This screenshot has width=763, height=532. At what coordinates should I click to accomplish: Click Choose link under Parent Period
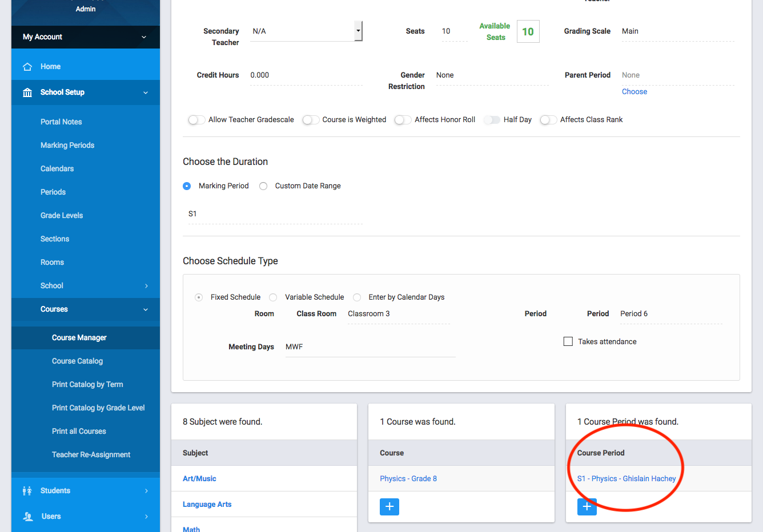635,92
